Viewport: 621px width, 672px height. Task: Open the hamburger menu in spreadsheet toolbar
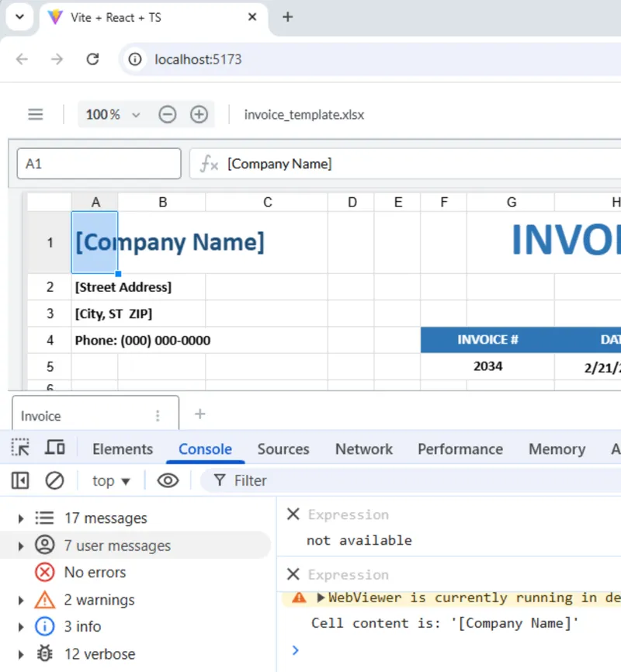[x=36, y=114]
